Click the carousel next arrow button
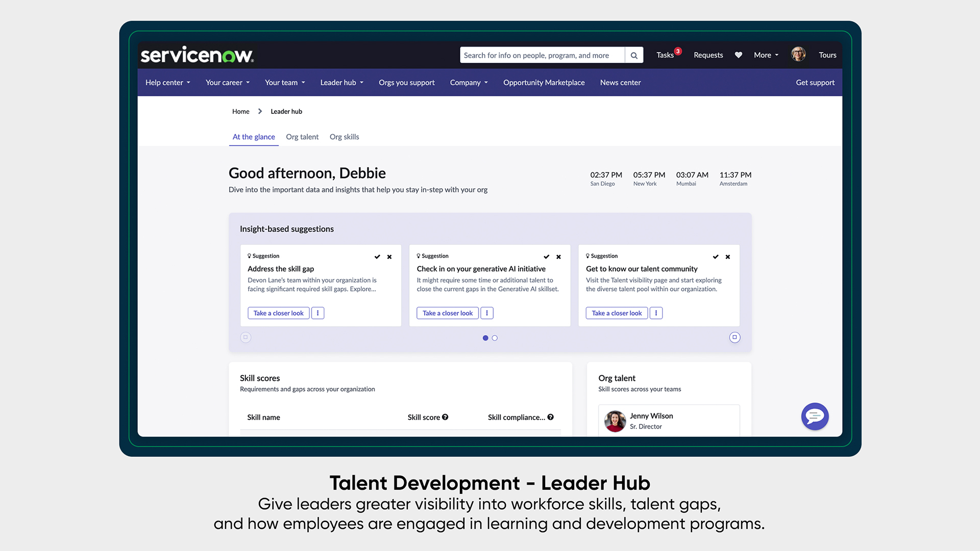 click(734, 337)
